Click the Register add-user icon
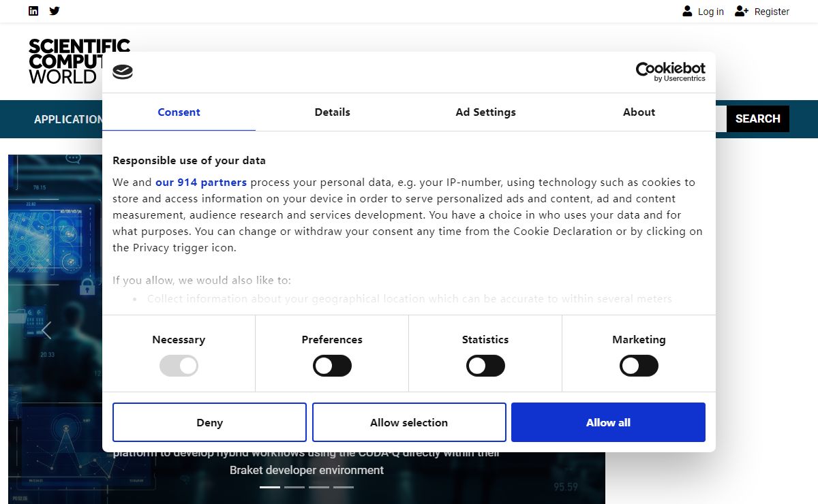Screen dimensions: 818x504 coord(742,11)
